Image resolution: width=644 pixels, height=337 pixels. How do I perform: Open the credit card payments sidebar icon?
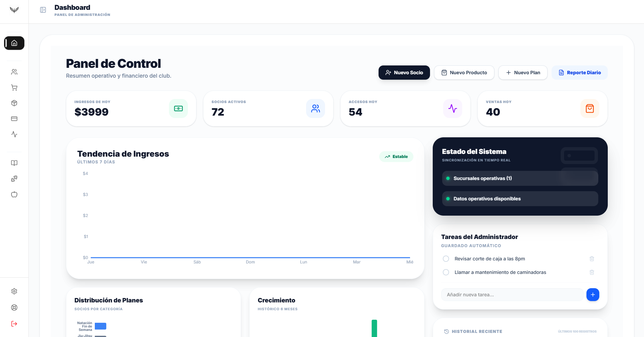point(14,119)
